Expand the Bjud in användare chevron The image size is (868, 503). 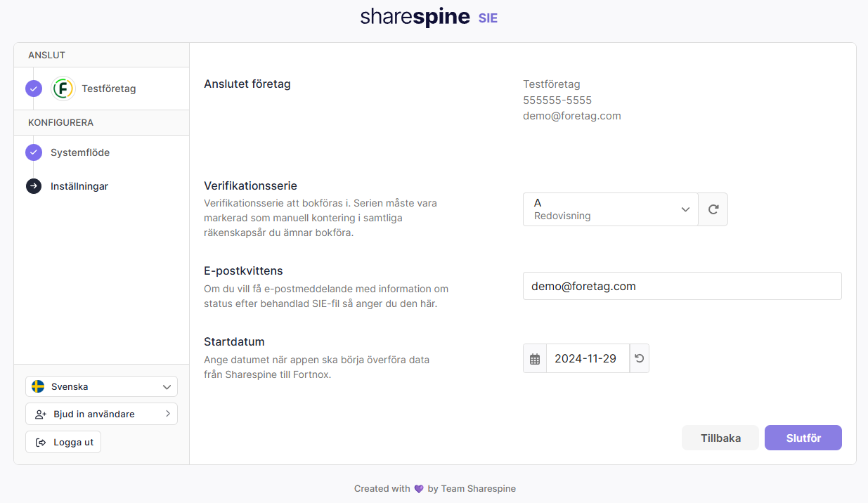[168, 414]
